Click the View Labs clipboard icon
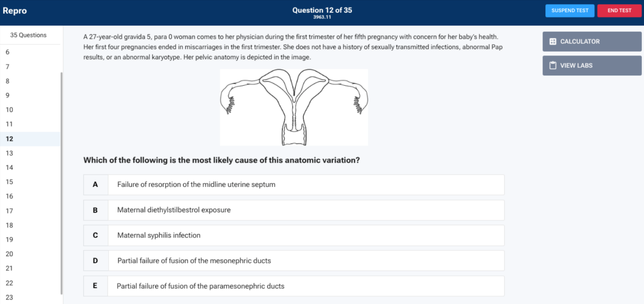The width and height of the screenshot is (644, 304). (x=553, y=66)
